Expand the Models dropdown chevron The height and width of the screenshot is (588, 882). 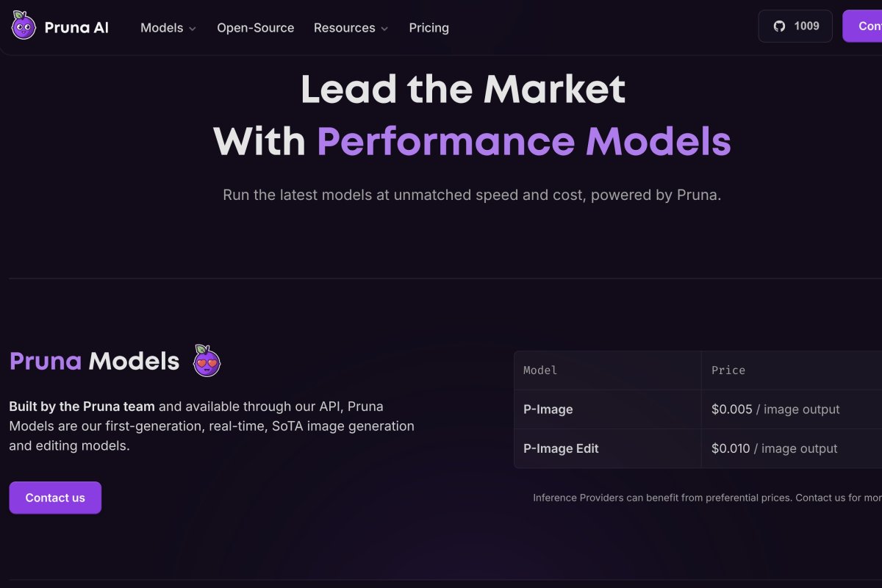[x=193, y=29]
